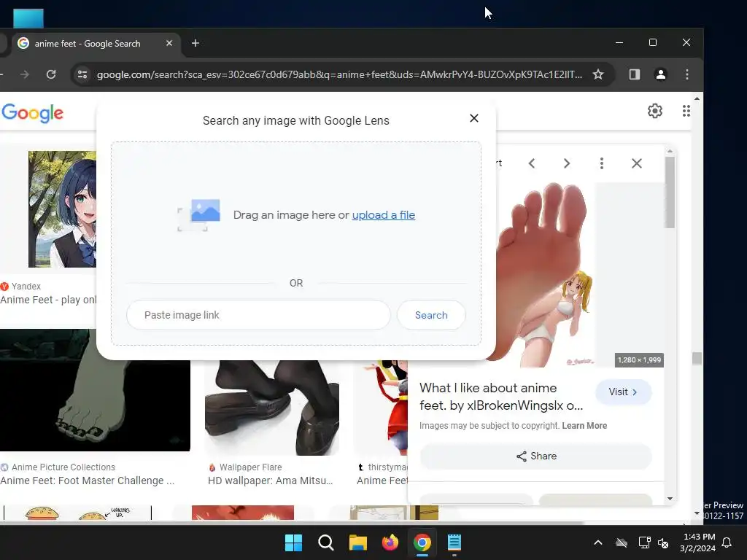Reload the page

51,74
